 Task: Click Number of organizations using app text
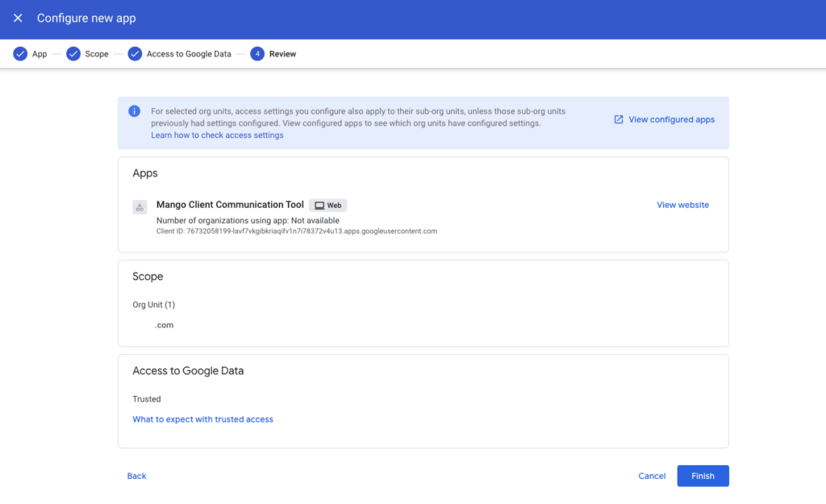pyautogui.click(x=248, y=221)
